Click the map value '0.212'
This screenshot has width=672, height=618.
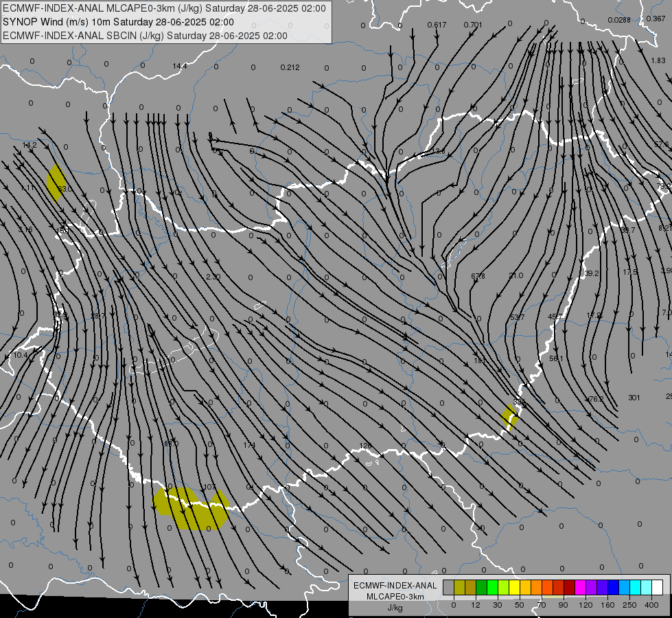click(290, 67)
